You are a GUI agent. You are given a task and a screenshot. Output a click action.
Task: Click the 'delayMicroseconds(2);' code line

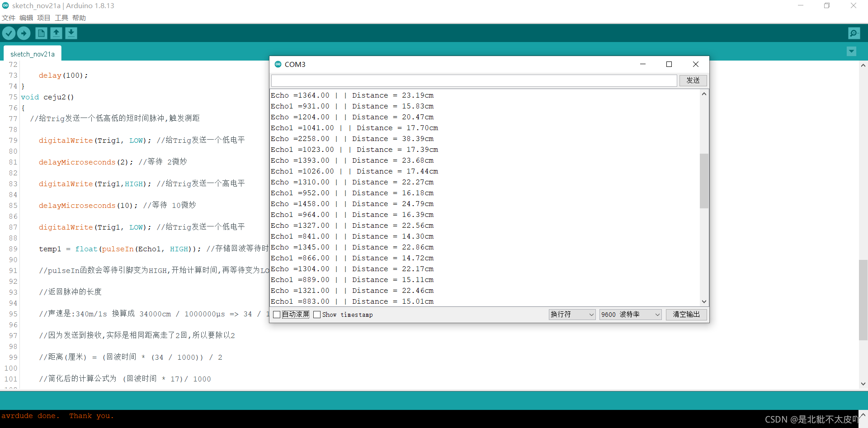coord(86,162)
